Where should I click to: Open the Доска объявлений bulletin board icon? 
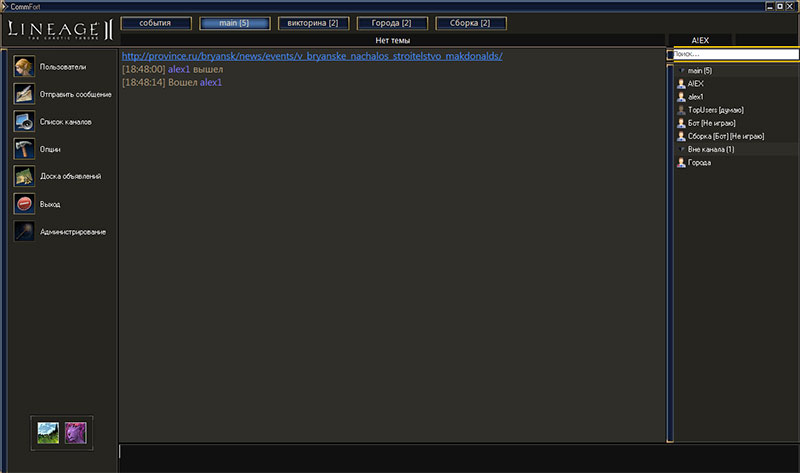(24, 176)
